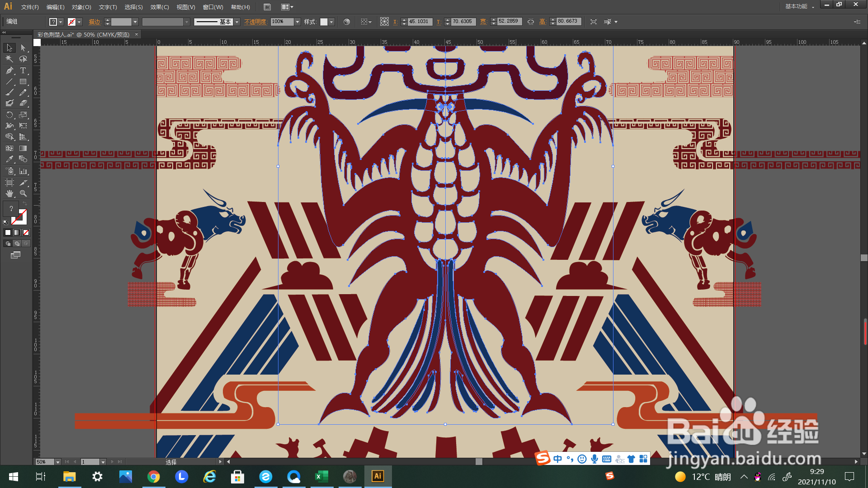Image resolution: width=868 pixels, height=488 pixels.
Task: Open the stroke weight dropdown
Action: point(135,22)
